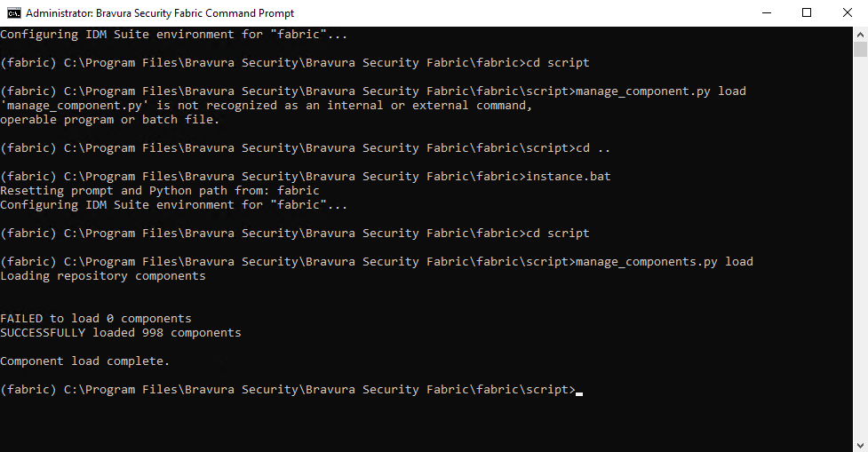
Task: Click the empty scrollbar track below thumb
Action: [x=860, y=266]
